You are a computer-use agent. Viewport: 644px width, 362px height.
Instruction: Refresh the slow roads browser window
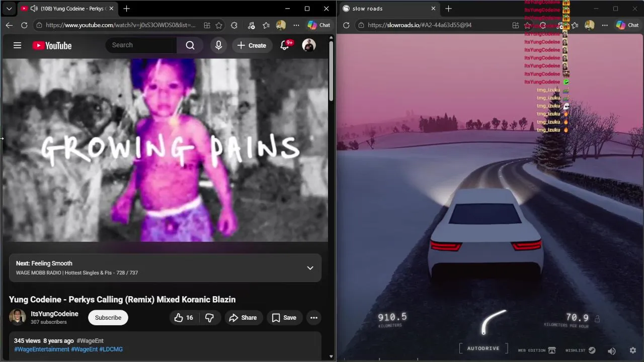tap(346, 25)
